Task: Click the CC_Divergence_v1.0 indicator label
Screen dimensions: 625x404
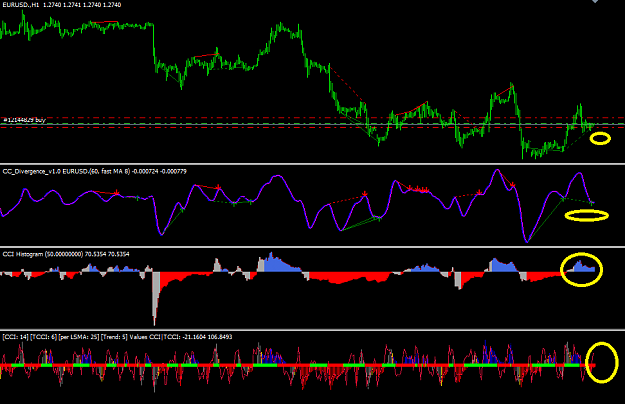Action: 94,171
